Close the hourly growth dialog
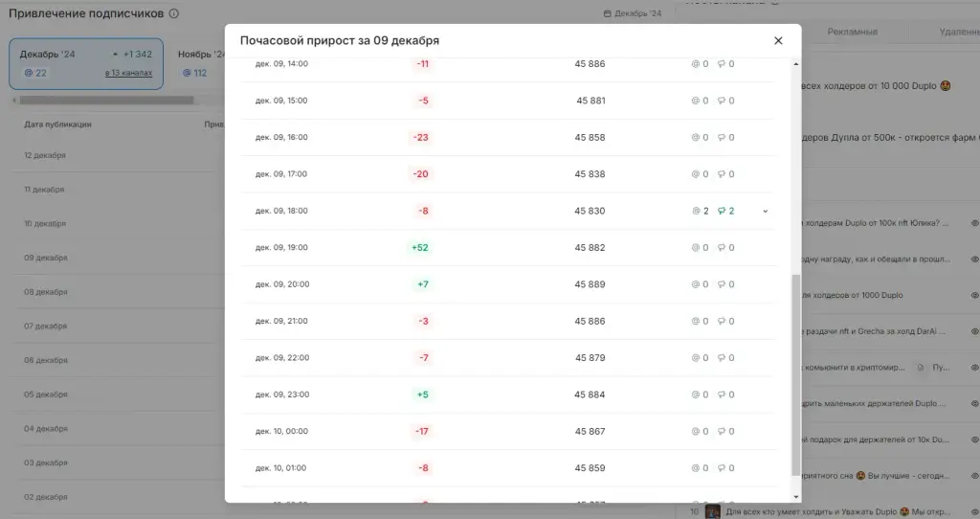 778,40
